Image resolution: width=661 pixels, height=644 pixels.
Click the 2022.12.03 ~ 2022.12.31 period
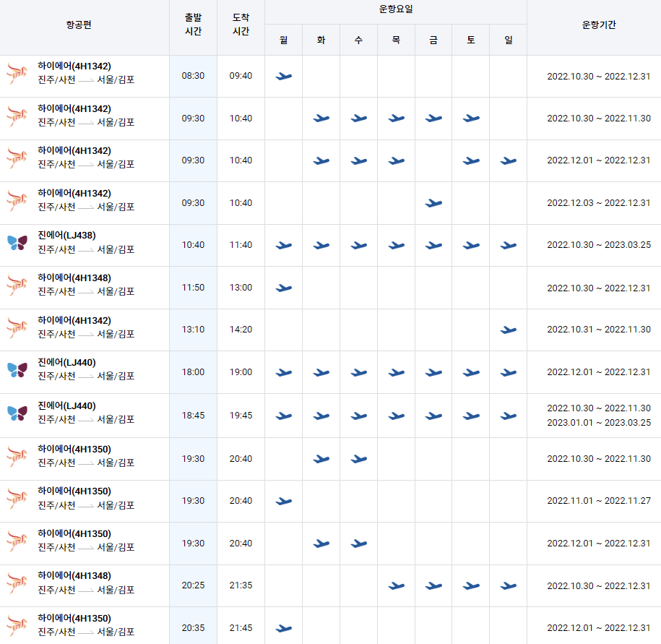click(599, 203)
